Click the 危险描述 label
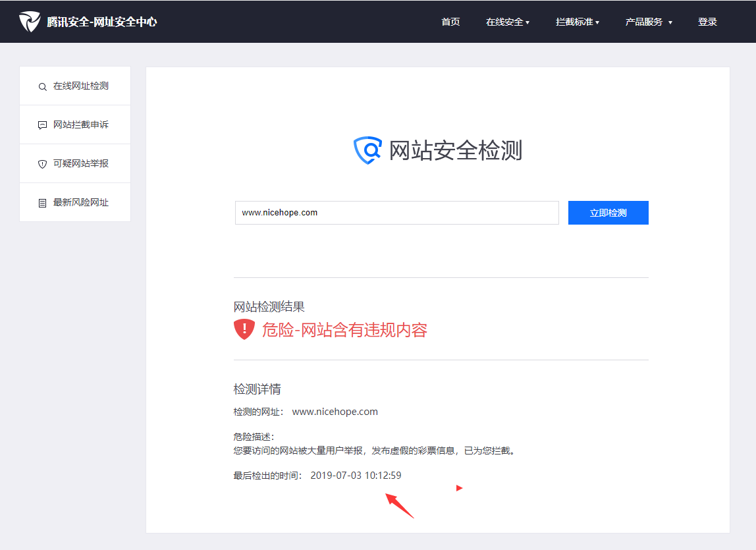Viewport: 756px width, 550px height. 254,437
